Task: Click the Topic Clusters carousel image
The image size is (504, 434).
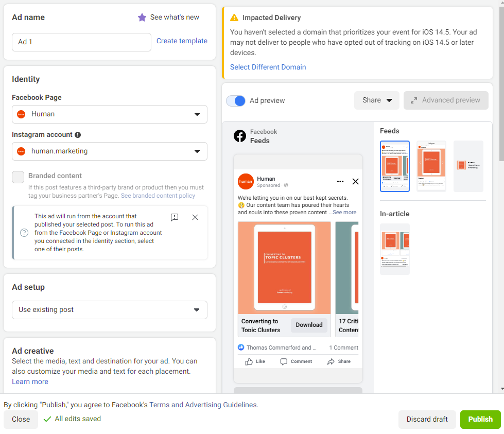Action: 285,268
